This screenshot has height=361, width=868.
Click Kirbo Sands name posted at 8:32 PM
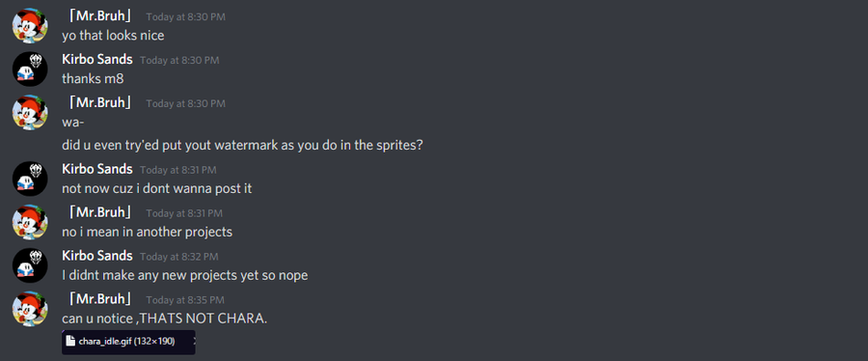96,256
